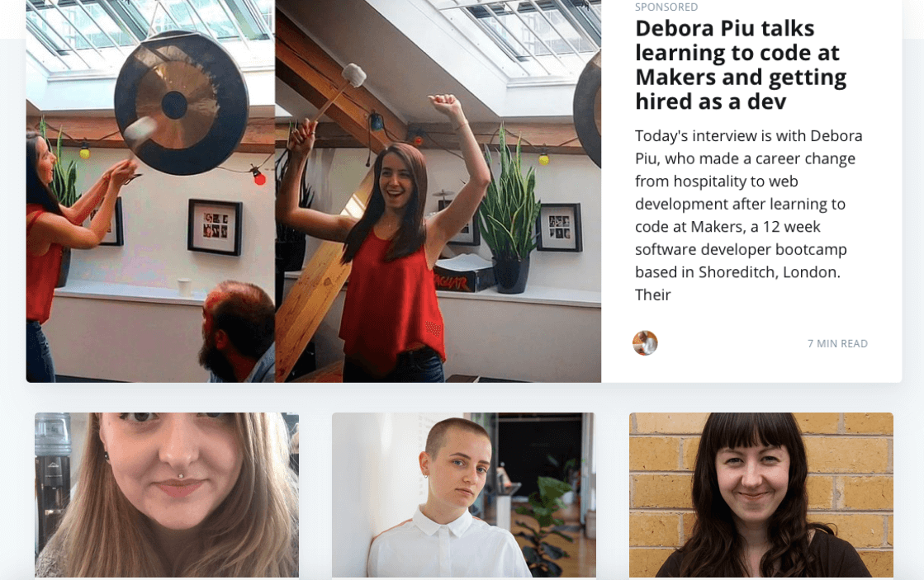Open featured photo of woman raising mallet
Screen dimensions: 924x580
[x=438, y=191]
